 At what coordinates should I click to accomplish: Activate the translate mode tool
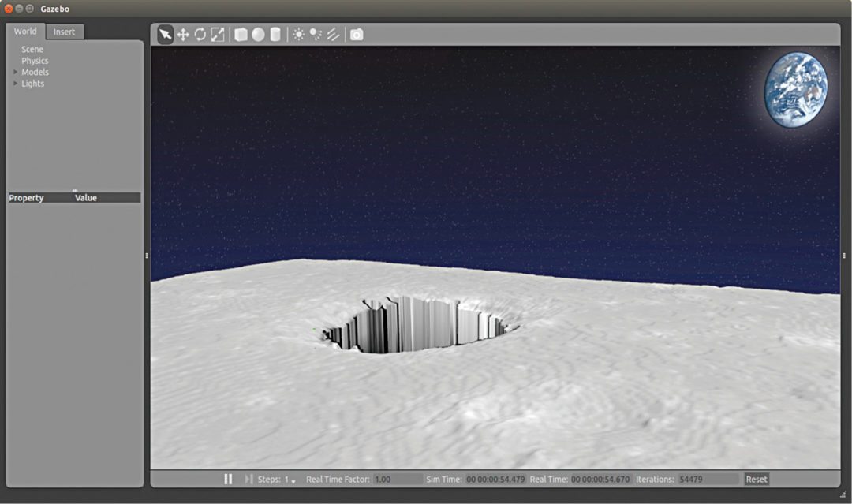point(182,35)
